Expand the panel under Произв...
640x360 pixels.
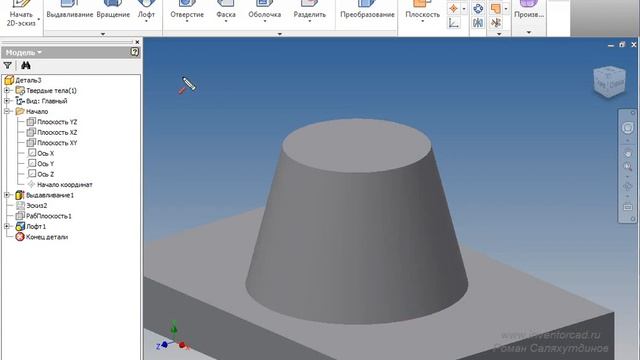(x=529, y=33)
